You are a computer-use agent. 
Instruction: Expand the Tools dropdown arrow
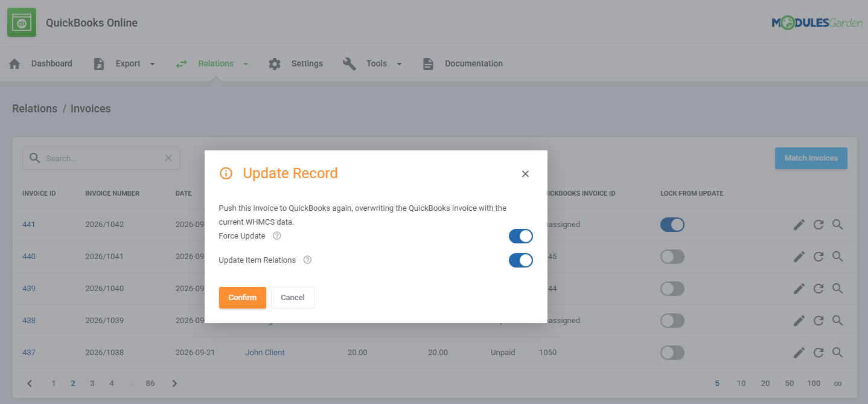(x=399, y=64)
